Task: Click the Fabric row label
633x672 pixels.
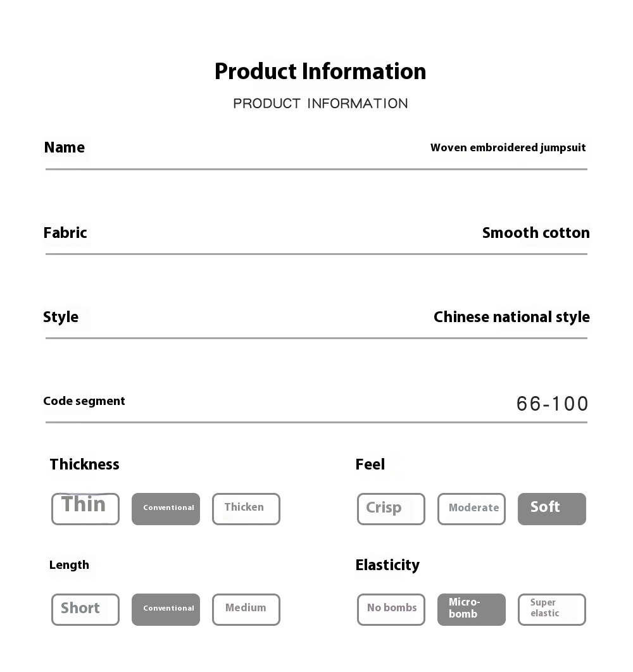Action: [x=65, y=233]
